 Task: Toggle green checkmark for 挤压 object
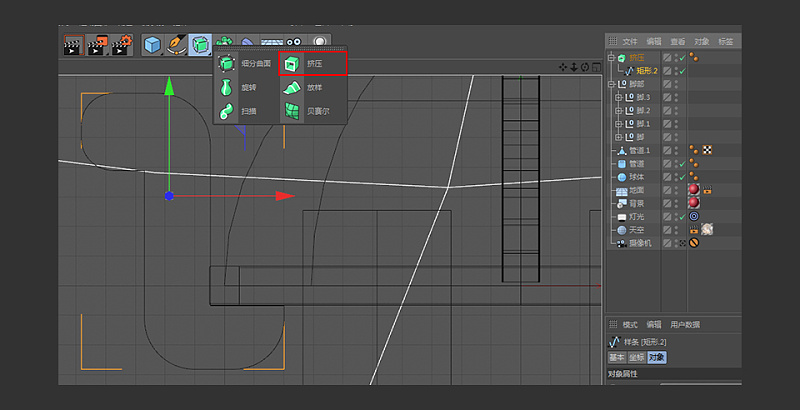681,58
